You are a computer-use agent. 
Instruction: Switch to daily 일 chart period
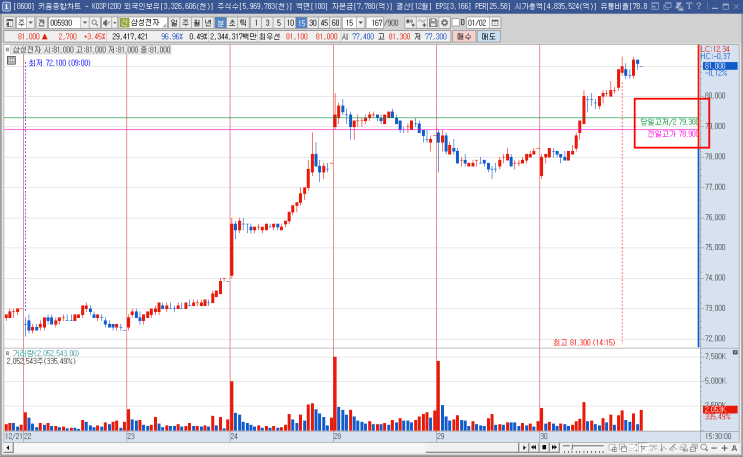173,23
